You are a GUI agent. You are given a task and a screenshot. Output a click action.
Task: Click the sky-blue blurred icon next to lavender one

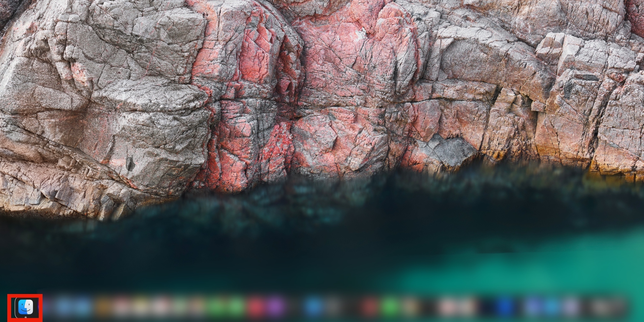551,307
